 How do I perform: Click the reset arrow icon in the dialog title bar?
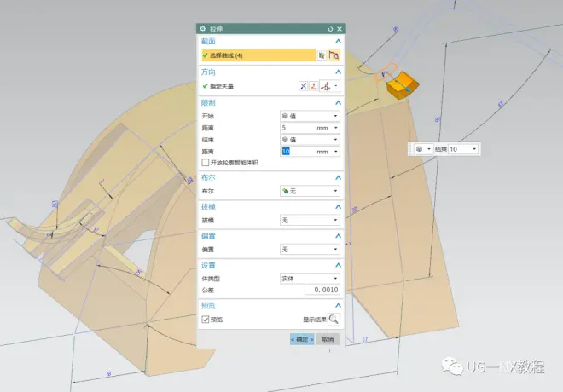330,28
